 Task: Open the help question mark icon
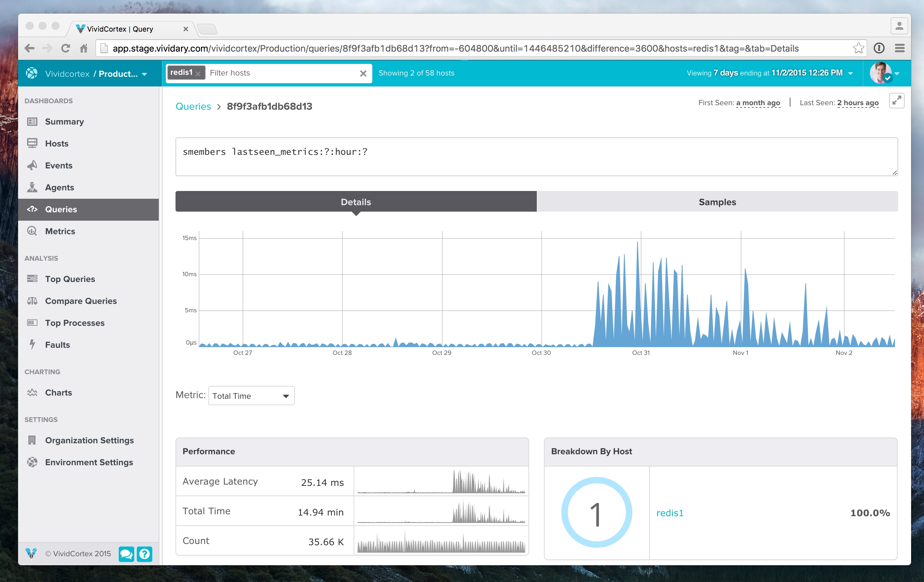tap(144, 554)
